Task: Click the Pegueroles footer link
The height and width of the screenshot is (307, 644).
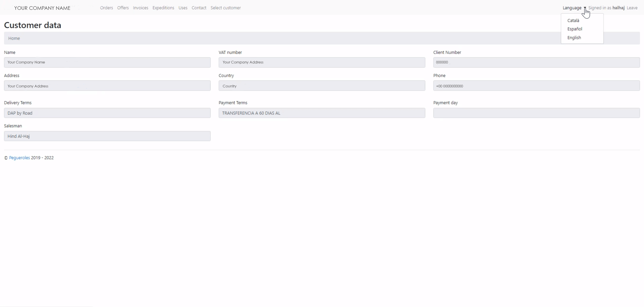Action: pyautogui.click(x=19, y=158)
